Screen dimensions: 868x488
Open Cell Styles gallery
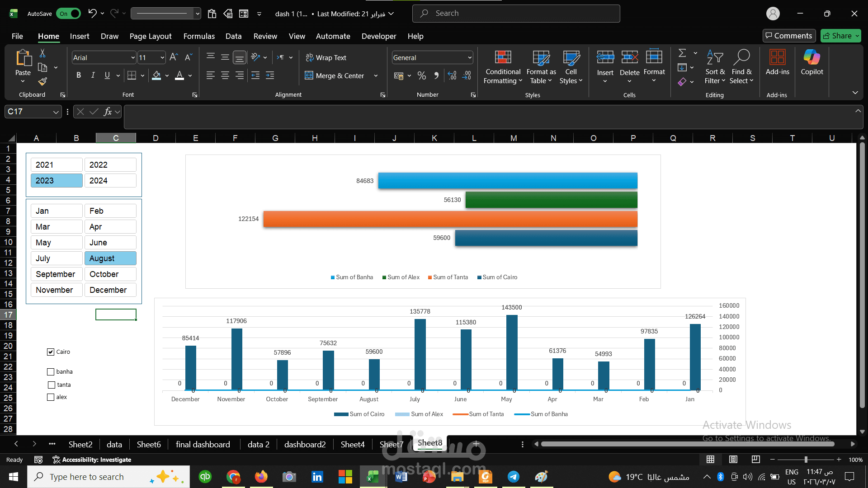tap(571, 67)
